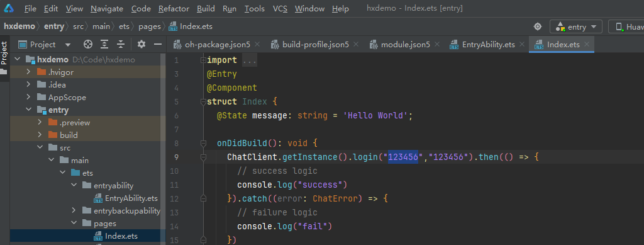644x245 pixels.
Task: Click Expand All icon in Project panel
Action: pos(105,44)
